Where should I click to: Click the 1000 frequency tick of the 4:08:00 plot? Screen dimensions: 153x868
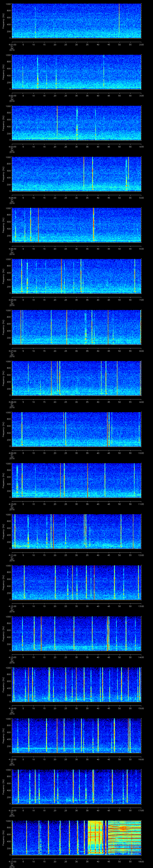pos(8,362)
